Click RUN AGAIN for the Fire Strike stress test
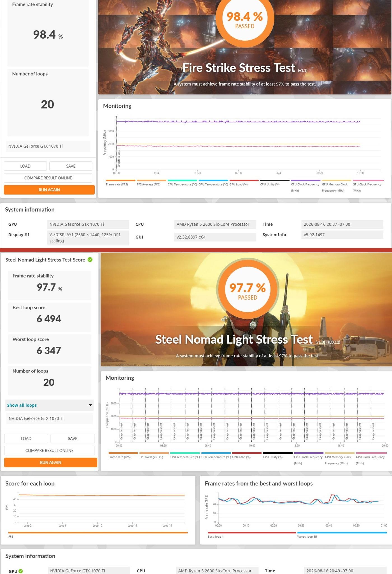The height and width of the screenshot is (574, 392). tap(49, 190)
